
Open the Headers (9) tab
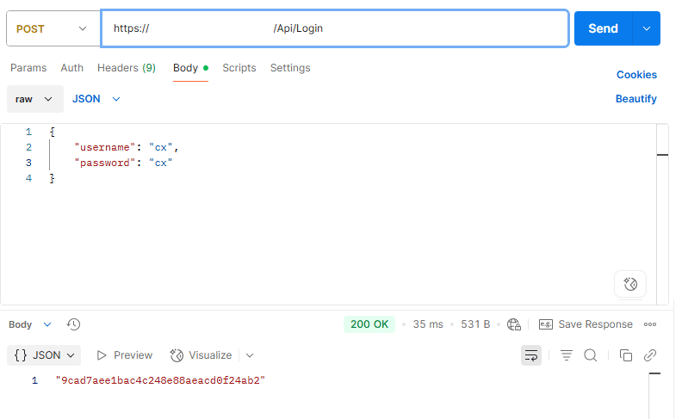[126, 68]
